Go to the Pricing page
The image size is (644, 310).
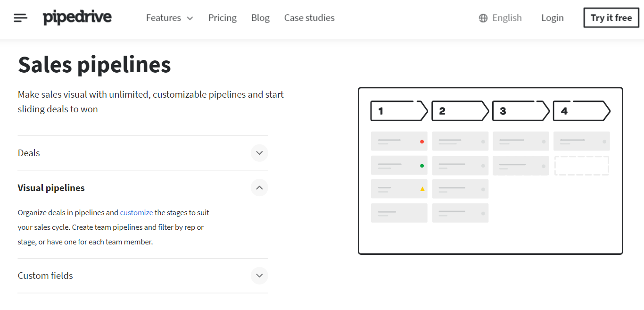[x=223, y=18]
